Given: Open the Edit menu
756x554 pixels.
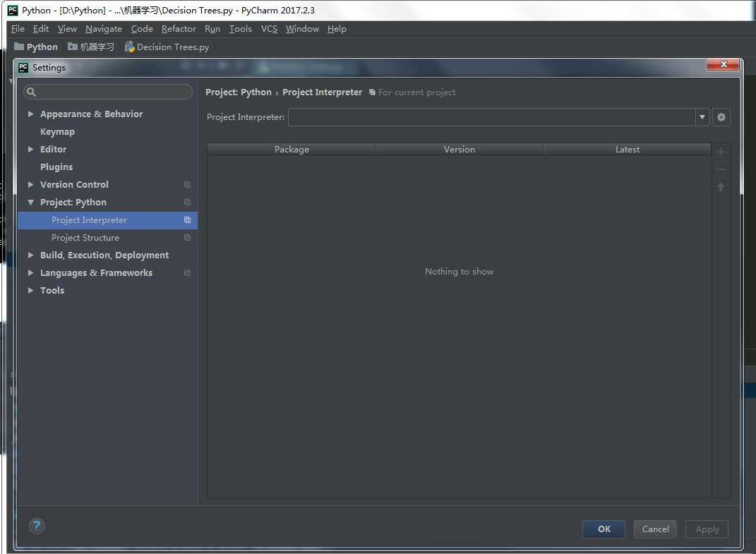Looking at the screenshot, I should pyautogui.click(x=41, y=29).
